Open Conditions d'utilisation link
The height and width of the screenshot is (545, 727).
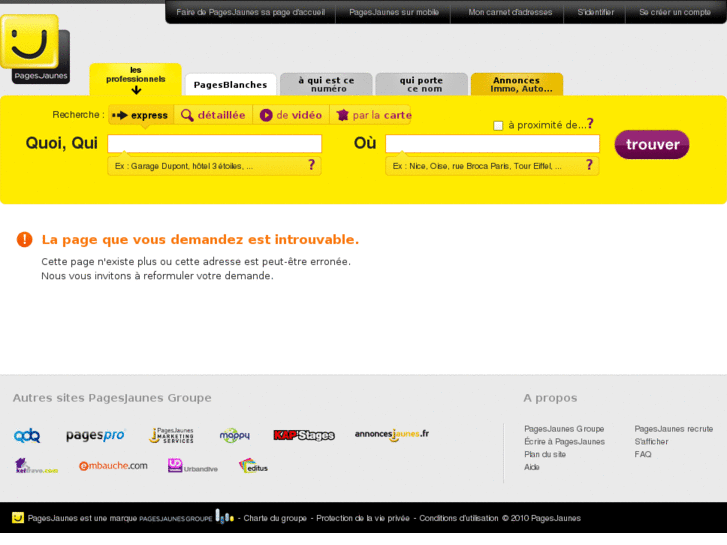459,518
